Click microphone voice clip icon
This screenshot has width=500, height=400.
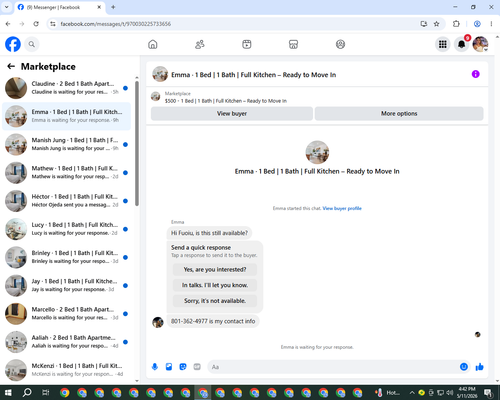[155, 367]
